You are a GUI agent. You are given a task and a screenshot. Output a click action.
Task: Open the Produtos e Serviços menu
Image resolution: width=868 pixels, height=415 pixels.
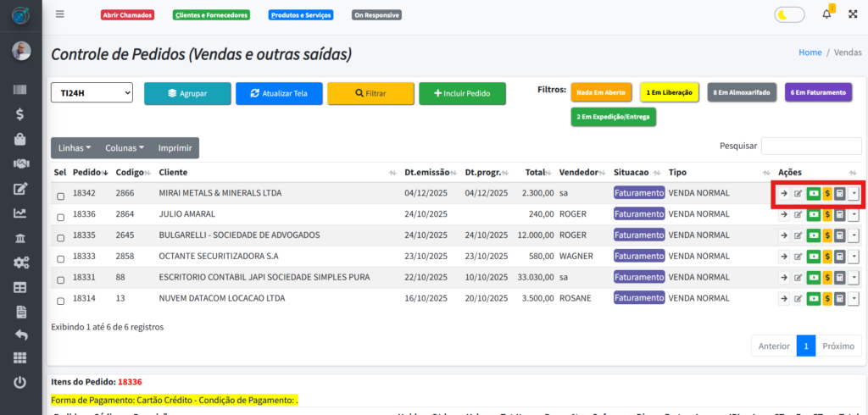[x=300, y=15]
